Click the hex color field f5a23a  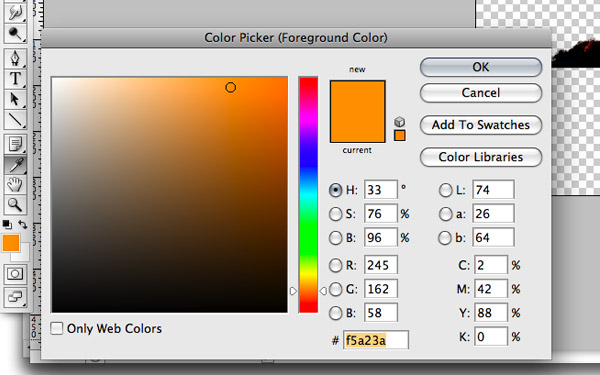pyautogui.click(x=376, y=340)
